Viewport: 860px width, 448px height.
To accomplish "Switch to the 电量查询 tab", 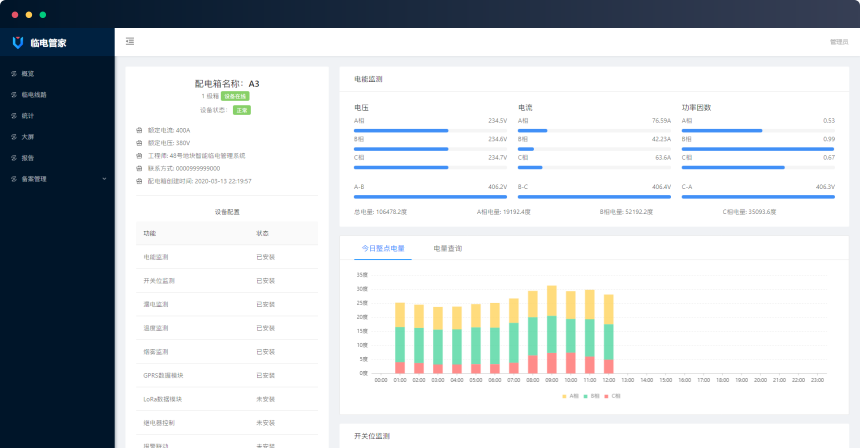I will (x=448, y=248).
